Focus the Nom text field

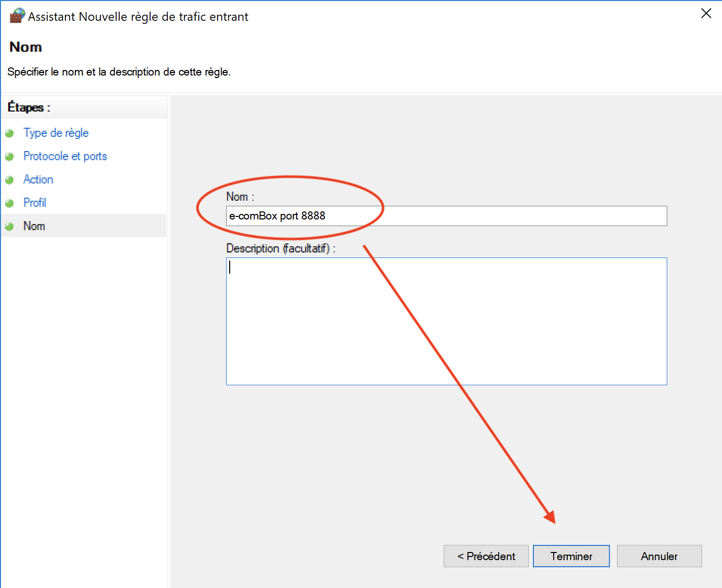[446, 216]
